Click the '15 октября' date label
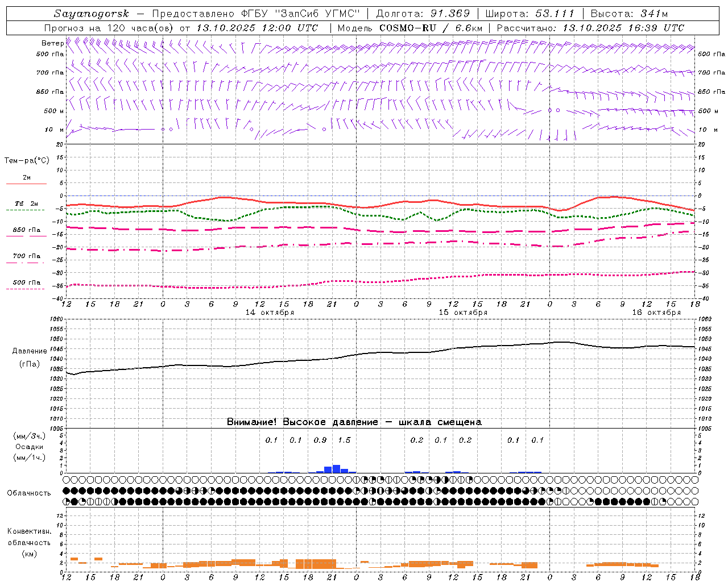Screen dimensions: 728x582 pyautogui.click(x=463, y=313)
